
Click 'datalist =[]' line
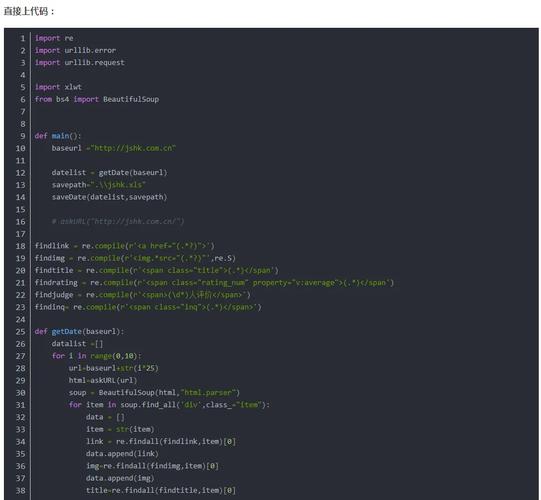pyautogui.click(x=77, y=344)
